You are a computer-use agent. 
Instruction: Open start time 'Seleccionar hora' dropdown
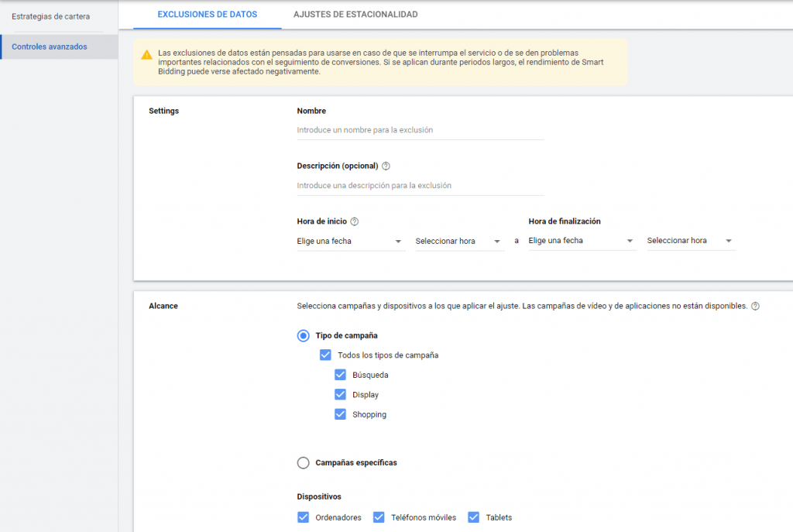click(x=459, y=242)
